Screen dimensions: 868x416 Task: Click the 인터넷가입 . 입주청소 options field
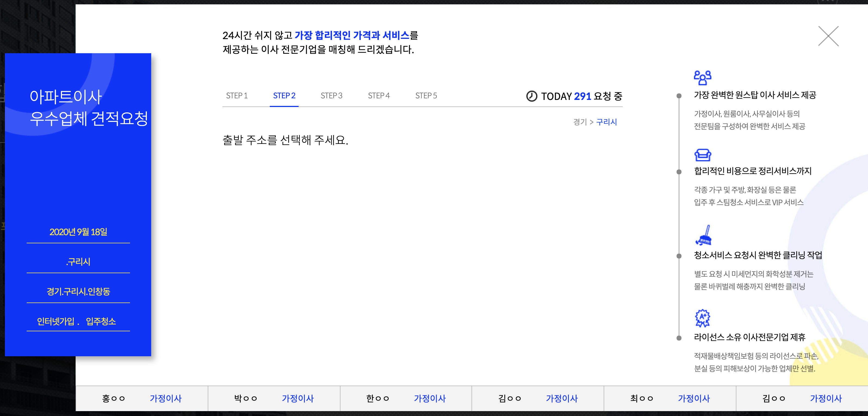(76, 321)
